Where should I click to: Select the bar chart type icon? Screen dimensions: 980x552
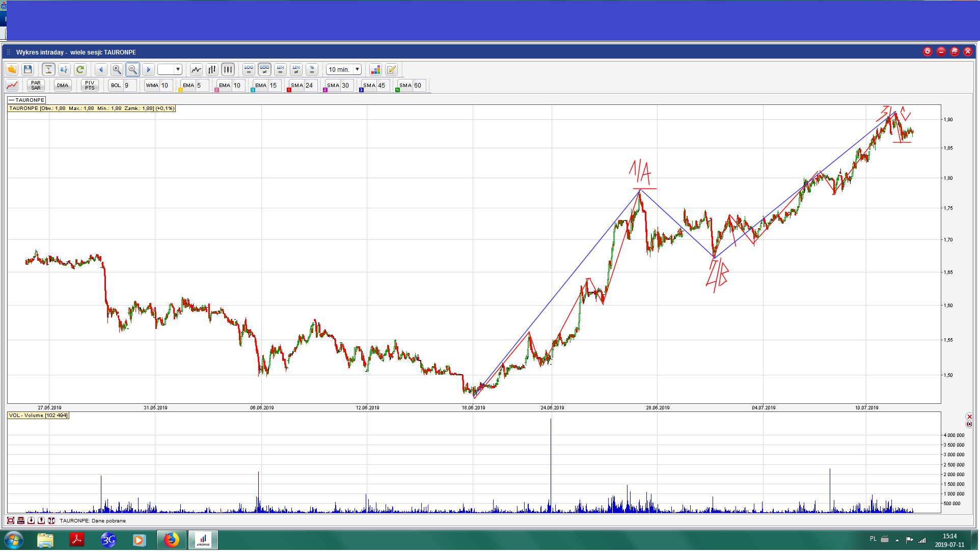pos(212,70)
